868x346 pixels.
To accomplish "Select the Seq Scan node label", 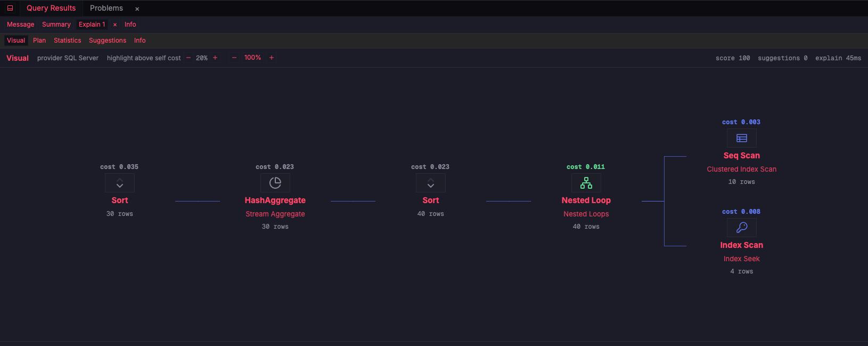I will coord(742,156).
